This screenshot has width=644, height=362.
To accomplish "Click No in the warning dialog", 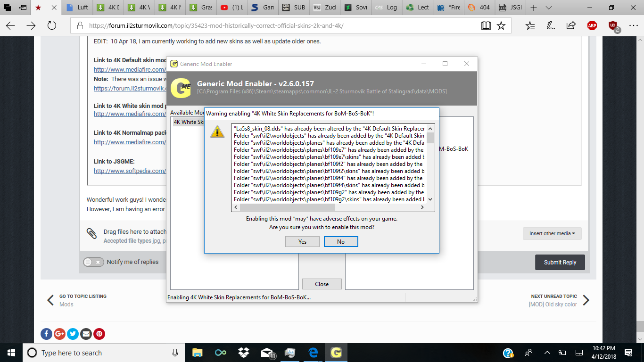I will tap(341, 241).
